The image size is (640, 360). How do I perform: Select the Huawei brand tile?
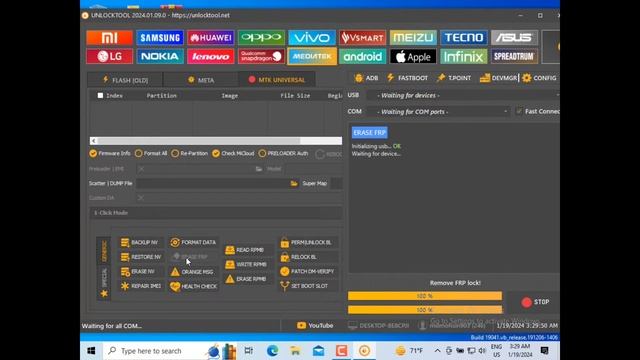click(x=211, y=38)
